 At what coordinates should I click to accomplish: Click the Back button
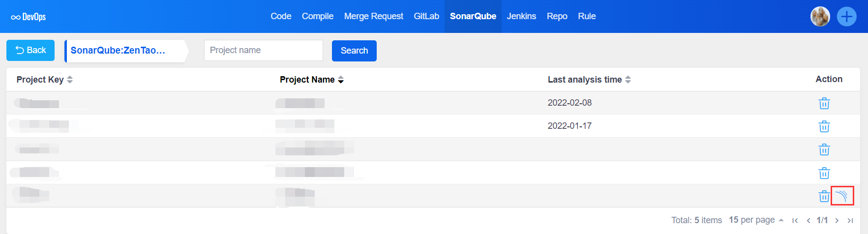(30, 51)
